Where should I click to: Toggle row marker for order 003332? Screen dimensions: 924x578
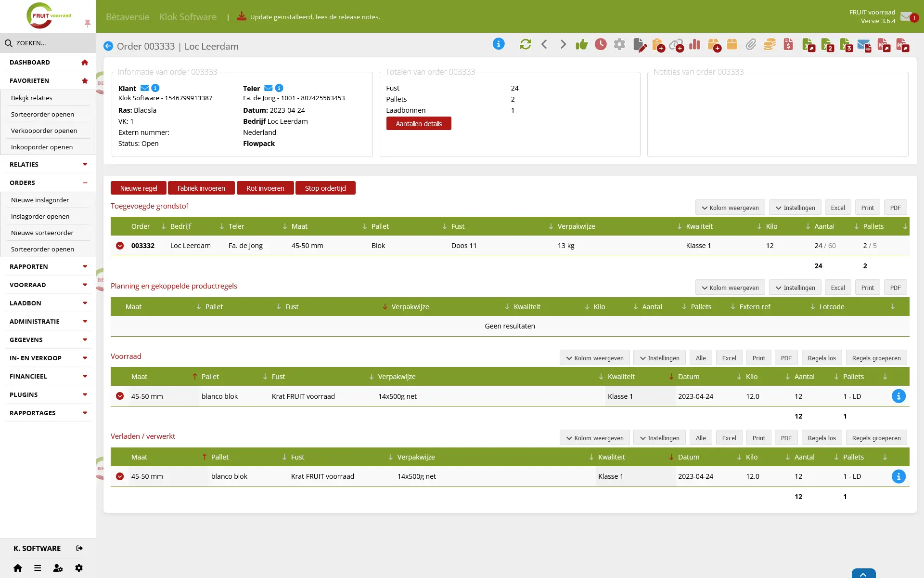pyautogui.click(x=120, y=246)
